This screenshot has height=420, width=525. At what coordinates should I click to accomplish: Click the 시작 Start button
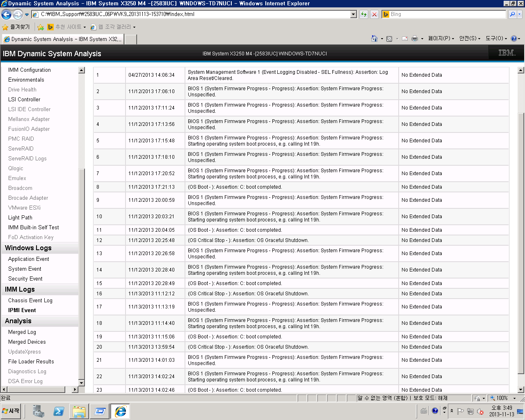11,411
